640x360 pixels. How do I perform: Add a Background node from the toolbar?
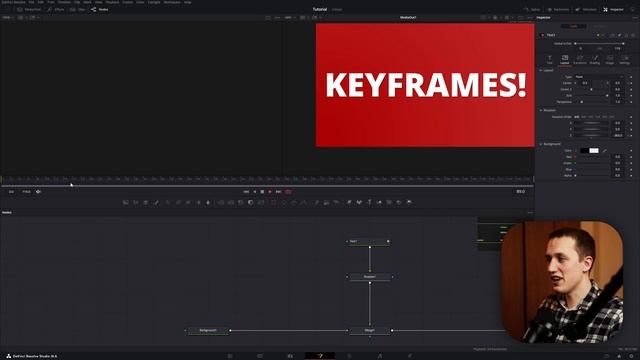click(126, 202)
